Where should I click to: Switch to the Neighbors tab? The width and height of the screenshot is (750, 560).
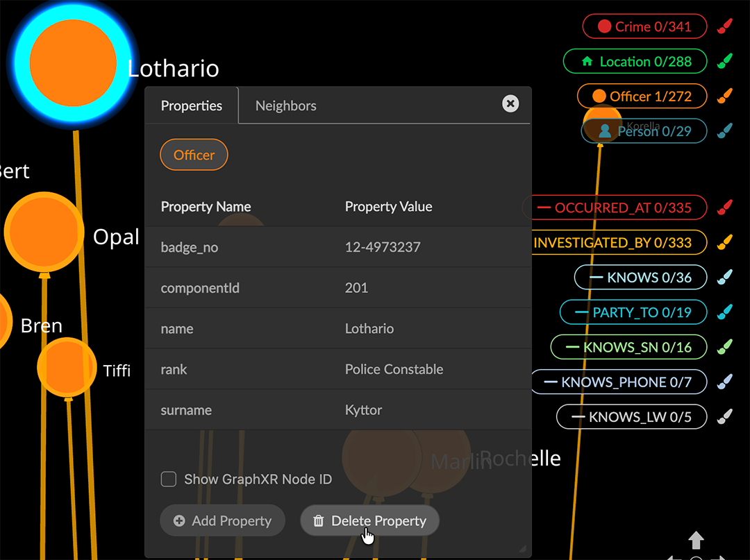pyautogui.click(x=285, y=105)
